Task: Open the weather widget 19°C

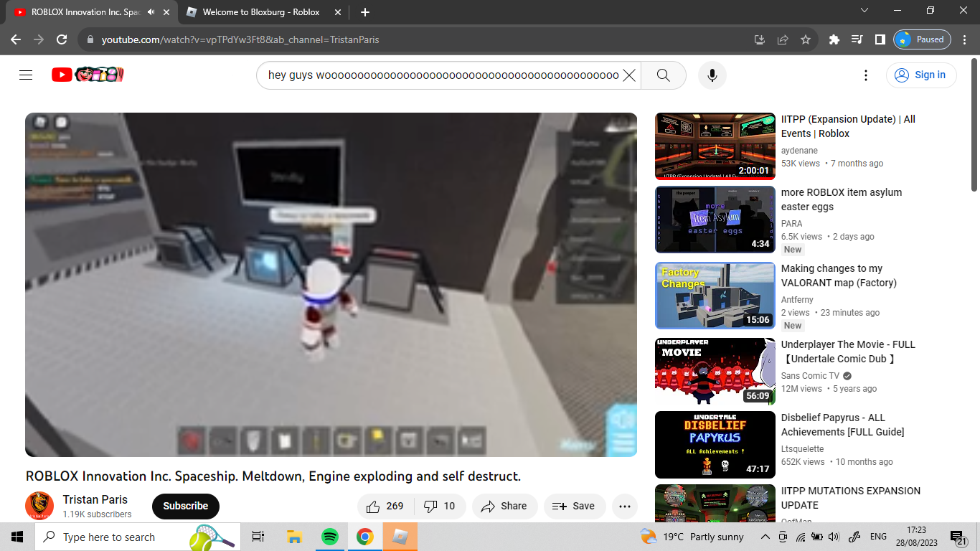Action: [692, 537]
